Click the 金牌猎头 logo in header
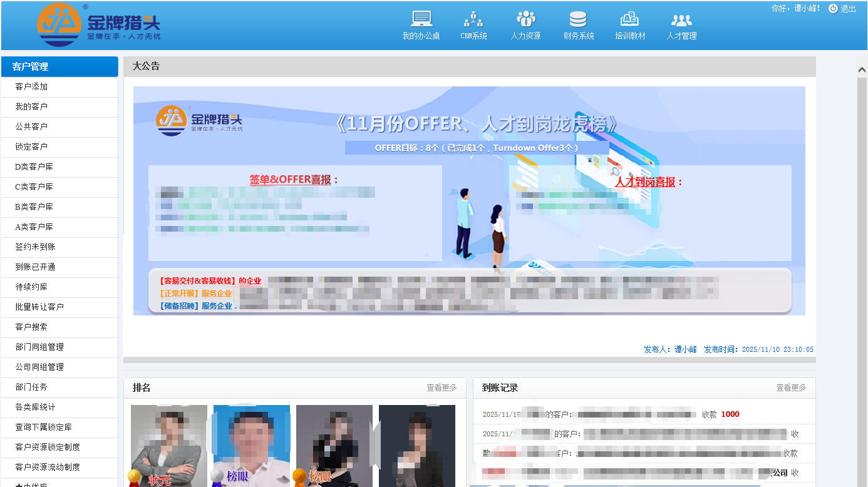 click(x=99, y=25)
